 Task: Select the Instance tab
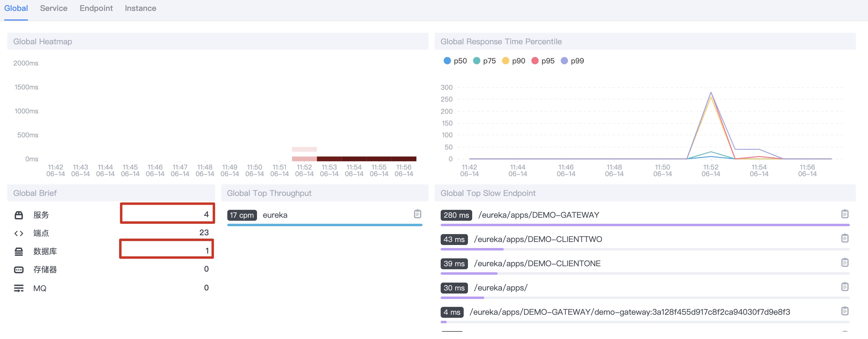[x=140, y=8]
